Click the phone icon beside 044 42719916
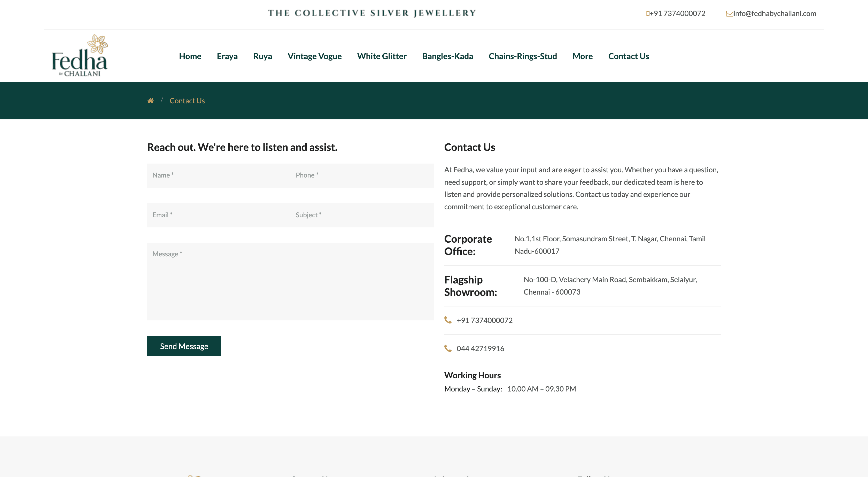 tap(448, 348)
